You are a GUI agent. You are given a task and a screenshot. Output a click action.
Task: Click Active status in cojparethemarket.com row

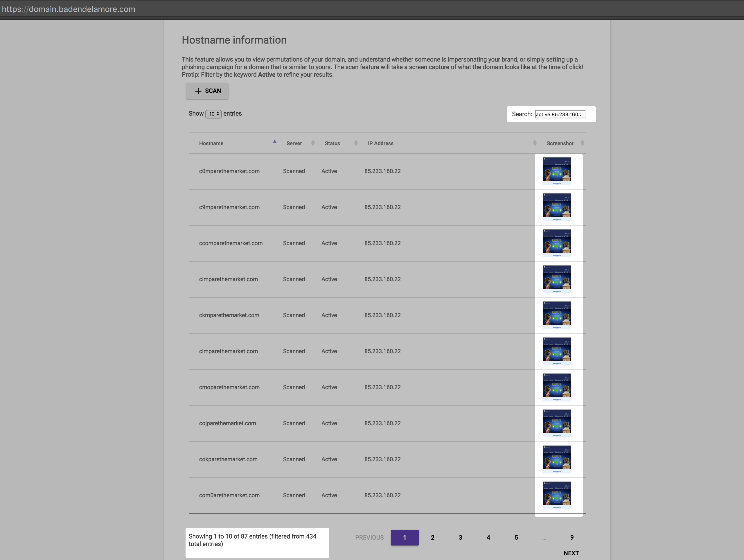click(x=329, y=423)
